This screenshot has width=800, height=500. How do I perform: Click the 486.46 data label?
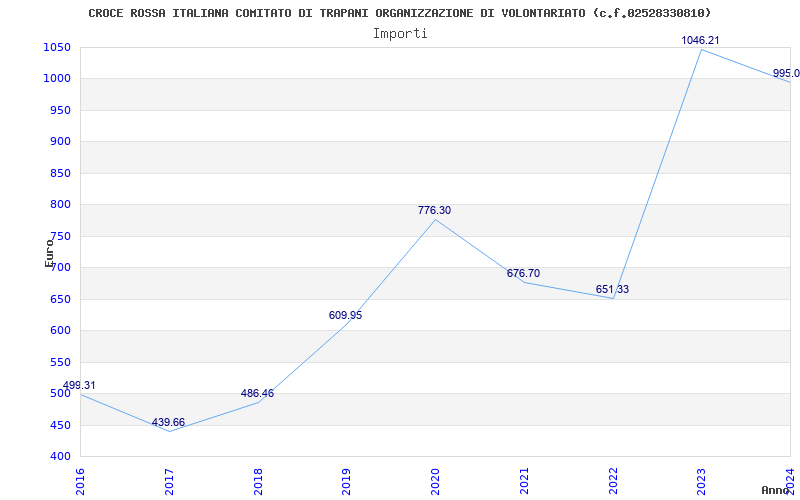257,393
